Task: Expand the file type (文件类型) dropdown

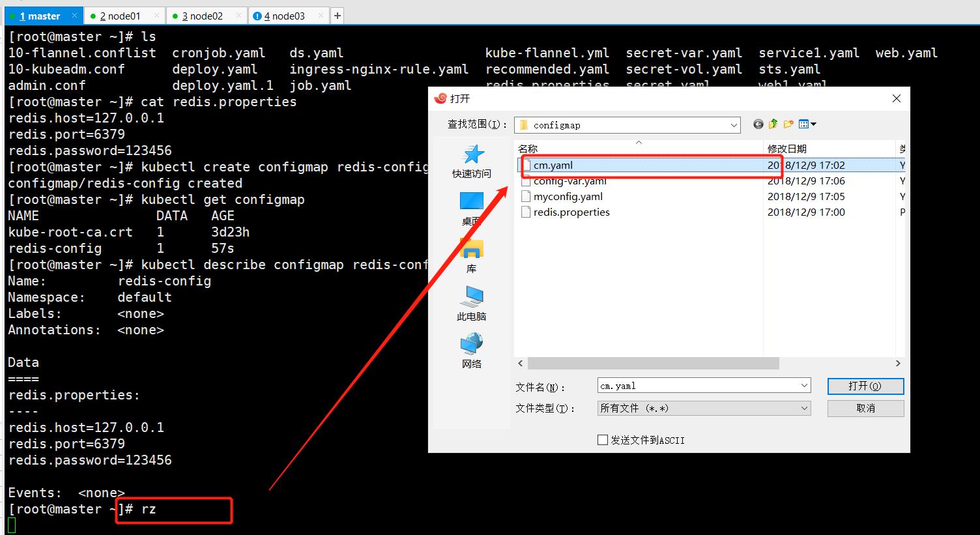Action: 804,408
